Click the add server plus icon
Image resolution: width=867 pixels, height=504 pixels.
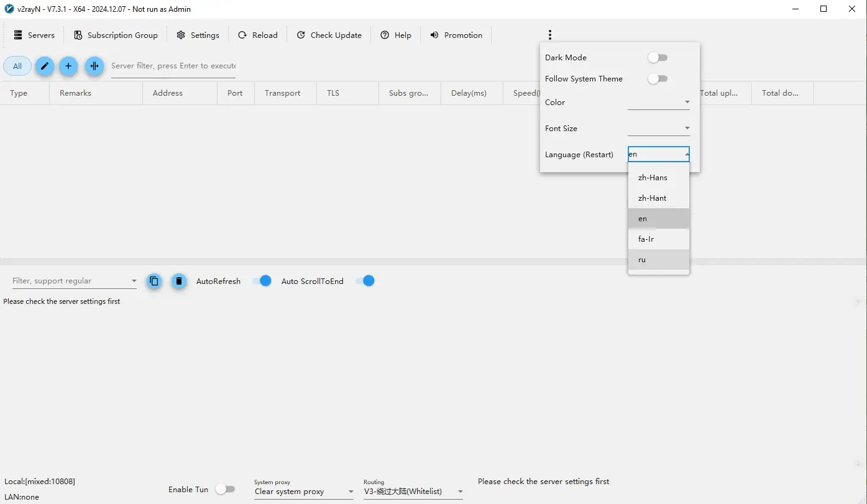(x=68, y=66)
